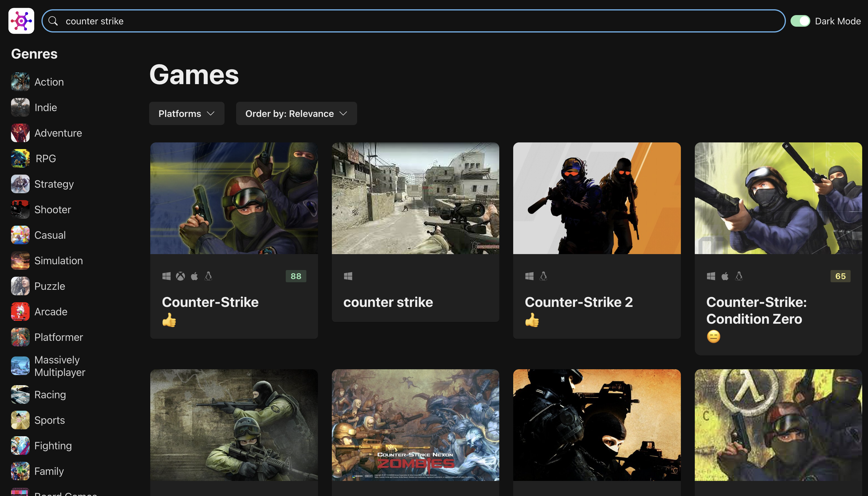Screen dimensions: 868x496
Task: Click the 88 metascore badge
Action: point(296,276)
